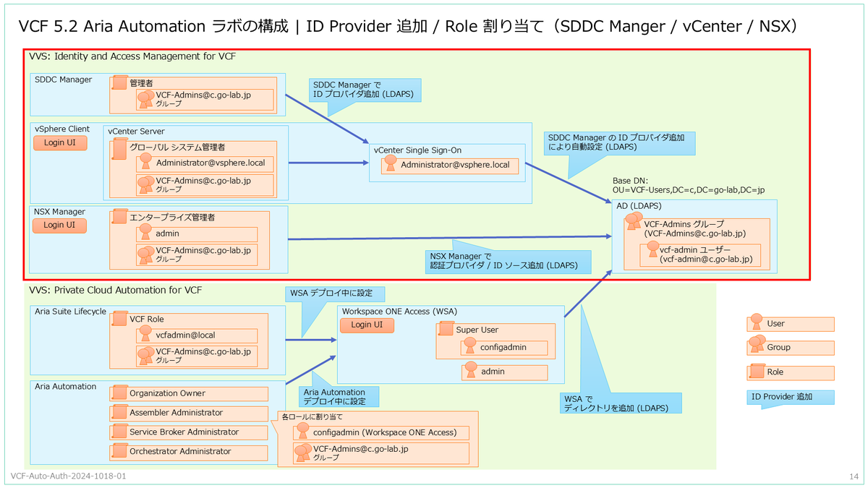The image size is (868, 488).
Task: Click the user icon of vcfadmin@local
Action: pyautogui.click(x=145, y=335)
